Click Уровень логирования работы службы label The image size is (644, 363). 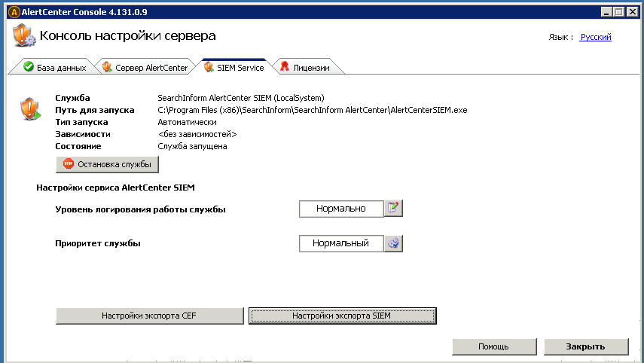pos(140,209)
